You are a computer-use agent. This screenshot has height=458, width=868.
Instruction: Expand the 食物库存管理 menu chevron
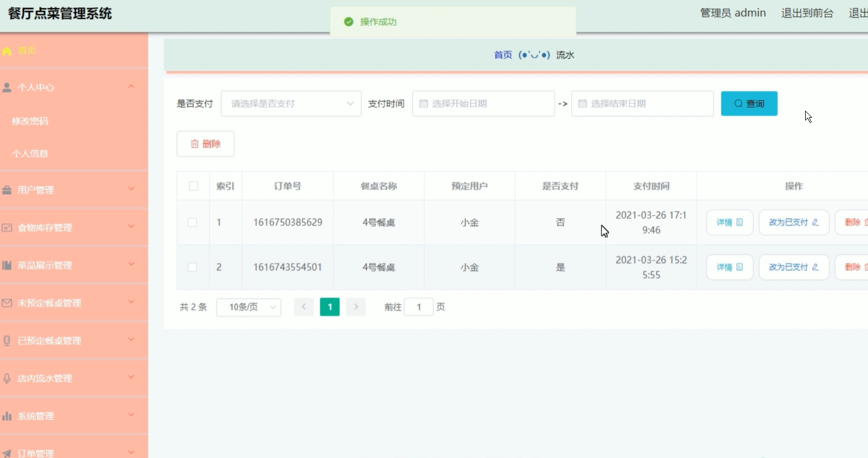pyautogui.click(x=131, y=226)
